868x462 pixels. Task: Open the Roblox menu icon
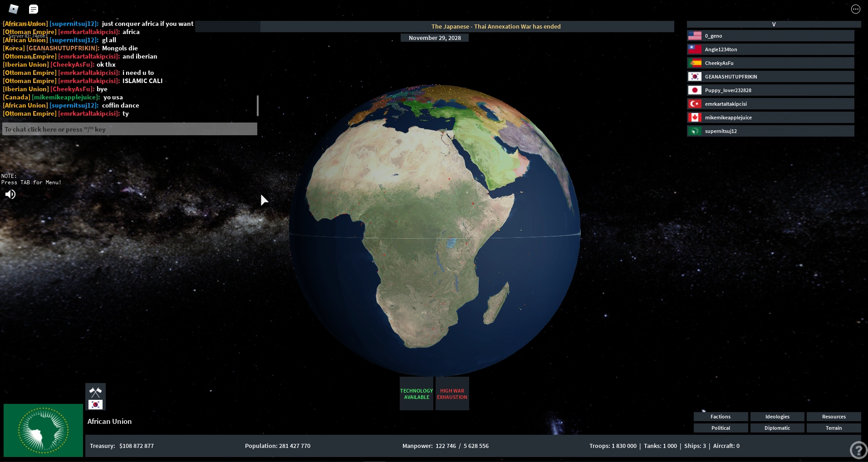point(14,9)
